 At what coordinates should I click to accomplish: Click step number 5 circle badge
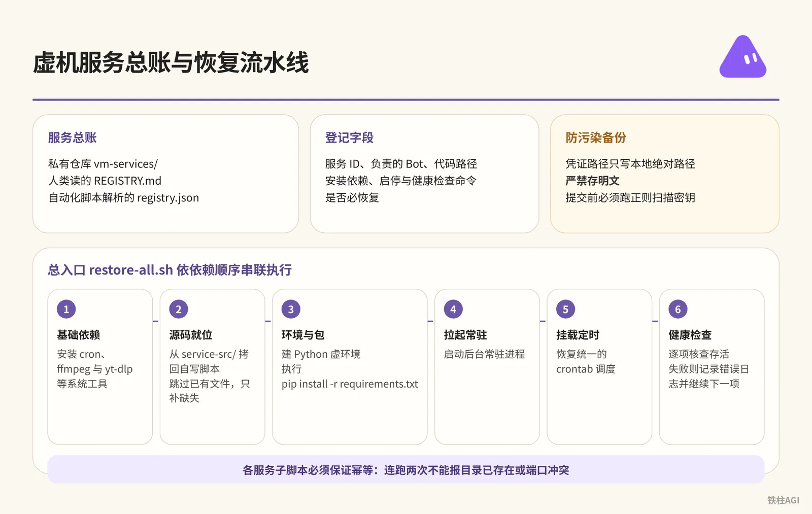[565, 309]
